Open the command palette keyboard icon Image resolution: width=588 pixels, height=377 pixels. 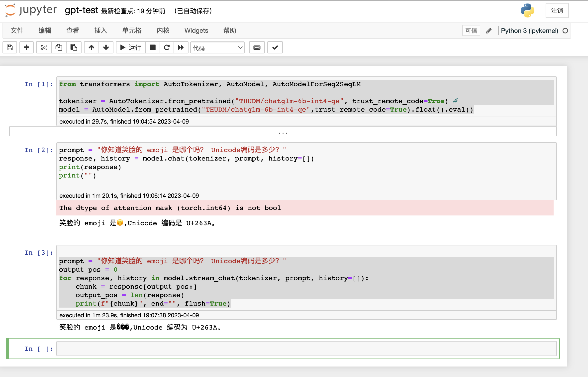click(257, 47)
